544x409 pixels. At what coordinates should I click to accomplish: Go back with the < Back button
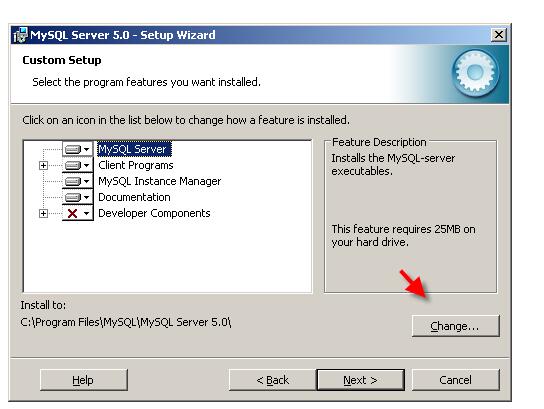click(x=273, y=380)
